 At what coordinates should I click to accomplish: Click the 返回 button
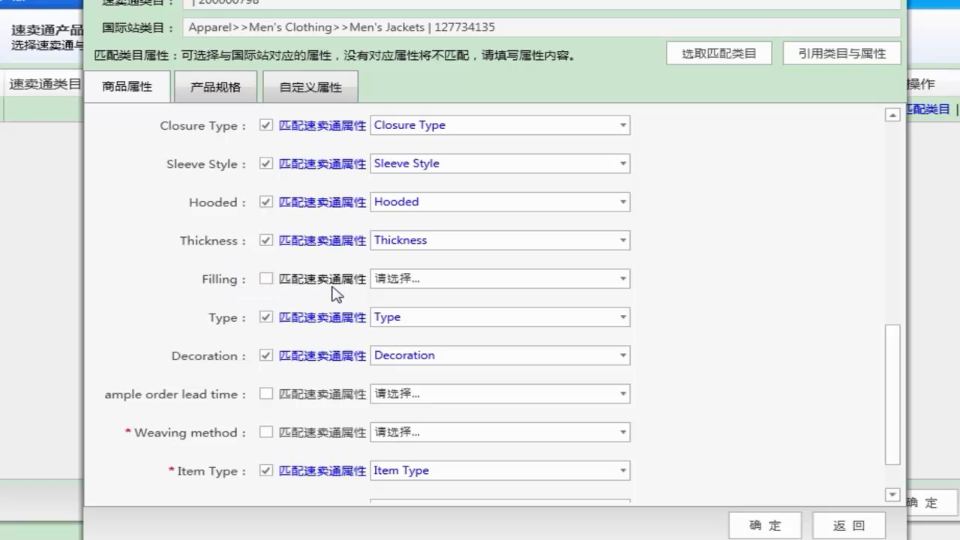coord(849,525)
